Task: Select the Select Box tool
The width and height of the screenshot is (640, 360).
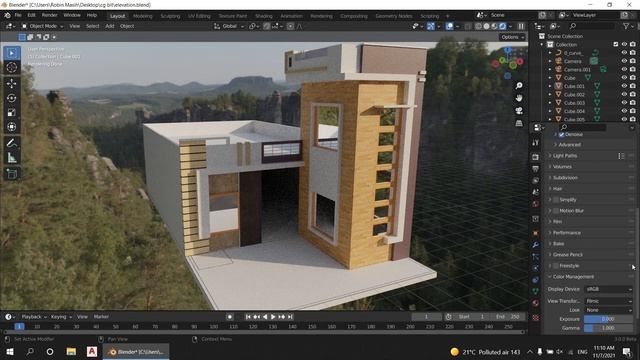Action: pyautogui.click(x=11, y=53)
